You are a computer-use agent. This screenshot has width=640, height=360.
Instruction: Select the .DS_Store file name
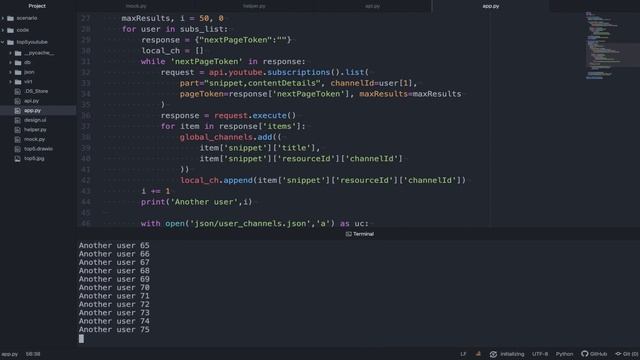coord(36,91)
